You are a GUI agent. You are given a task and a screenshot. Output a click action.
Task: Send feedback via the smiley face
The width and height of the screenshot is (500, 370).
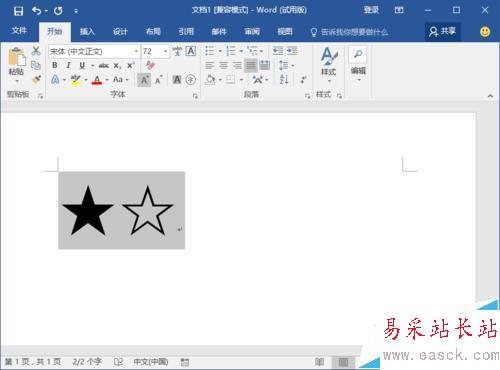pos(485,32)
